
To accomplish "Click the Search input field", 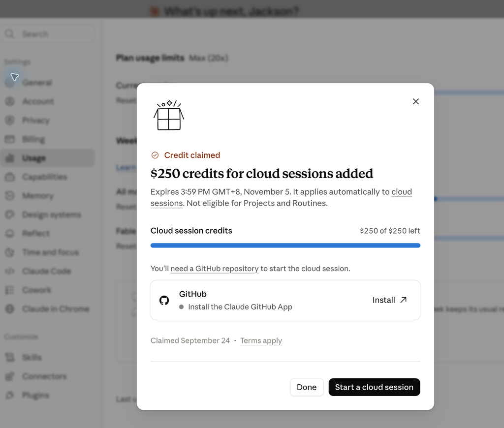I will click(x=48, y=34).
